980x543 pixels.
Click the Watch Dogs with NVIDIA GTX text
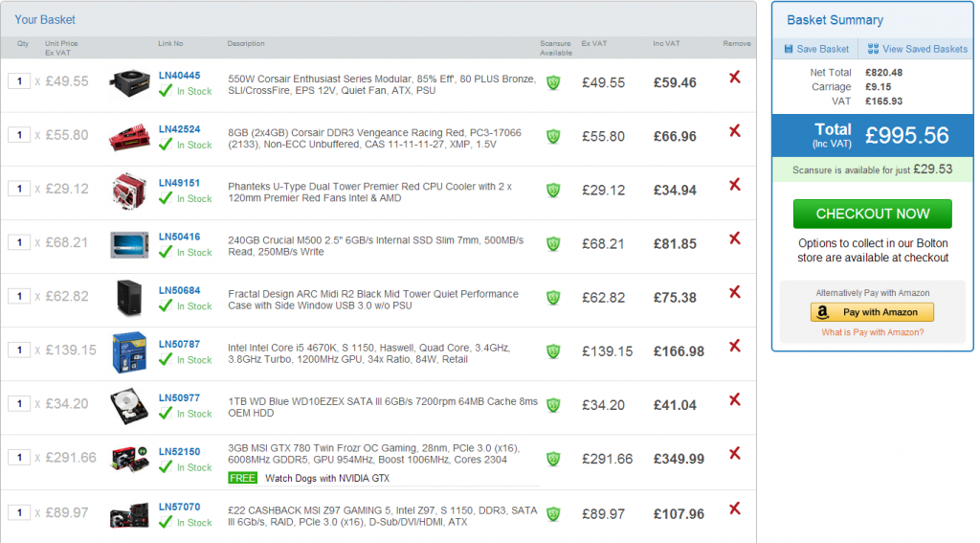point(327,479)
